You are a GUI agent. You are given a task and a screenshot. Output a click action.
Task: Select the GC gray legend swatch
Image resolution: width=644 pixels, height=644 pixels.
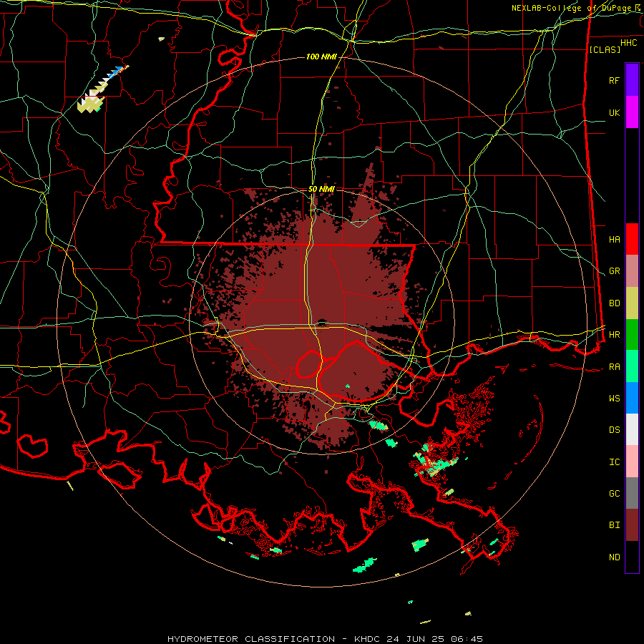632,493
